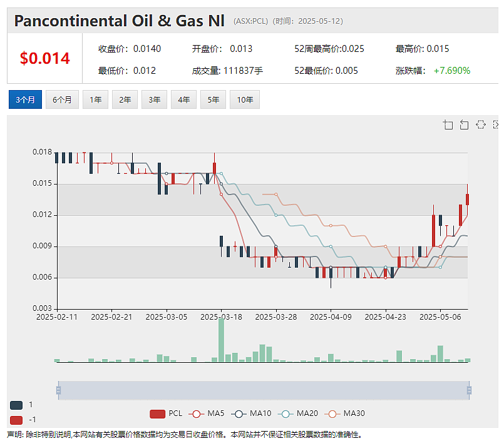Toggle the MA30 line in the legend
Screen dimensions: 504x446
pyautogui.click(x=344, y=413)
